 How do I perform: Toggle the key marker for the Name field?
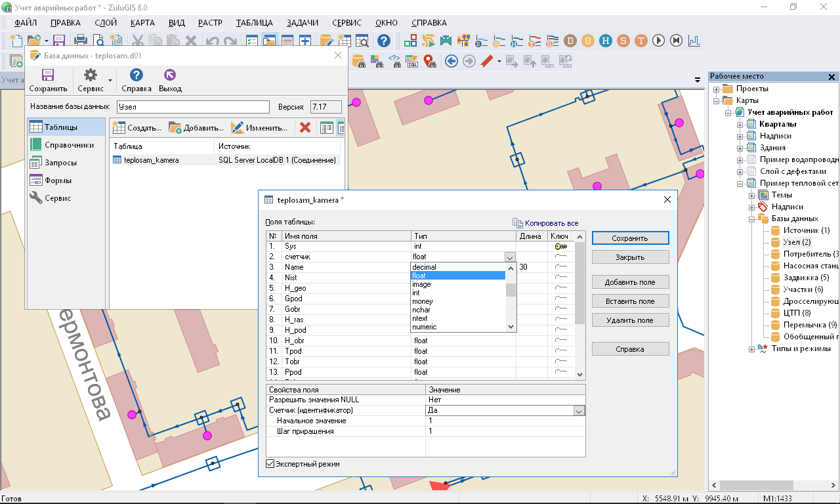pyautogui.click(x=560, y=267)
